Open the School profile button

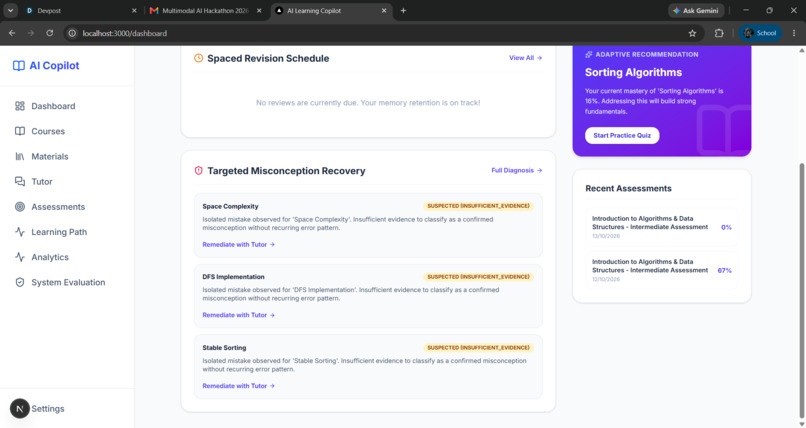click(760, 33)
